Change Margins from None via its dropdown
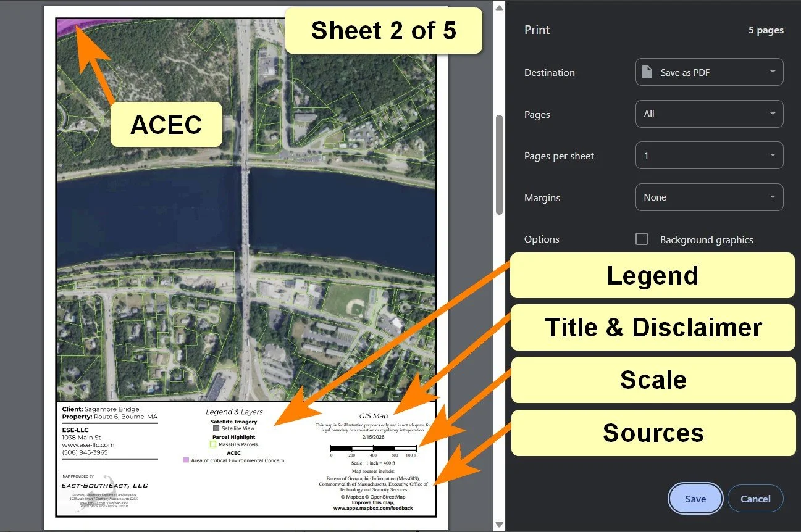 coord(709,197)
